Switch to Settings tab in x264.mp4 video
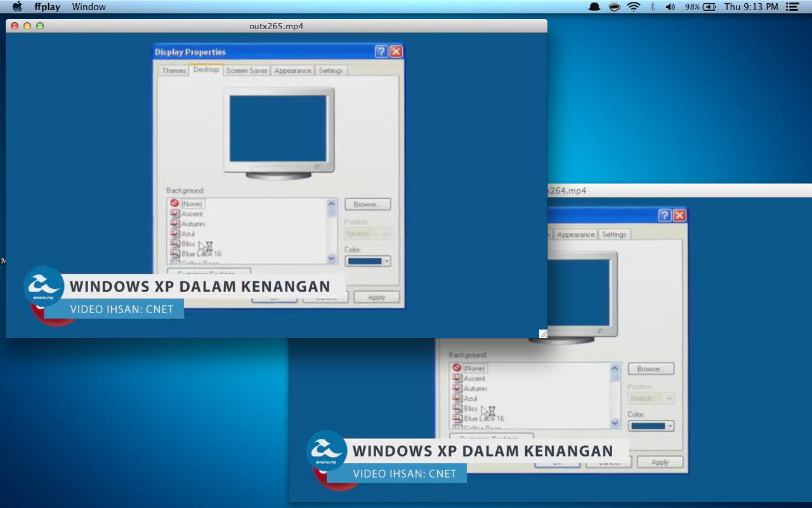Image resolution: width=812 pixels, height=508 pixels. 614,234
